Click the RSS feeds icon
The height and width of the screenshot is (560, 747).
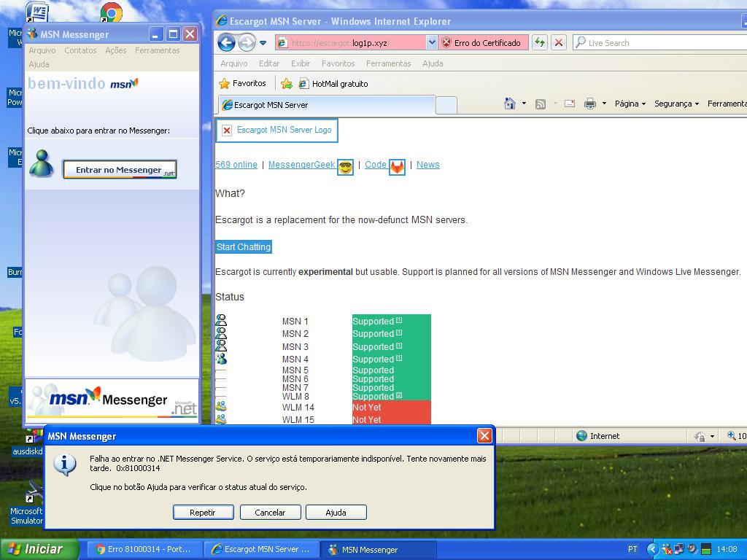tap(541, 104)
